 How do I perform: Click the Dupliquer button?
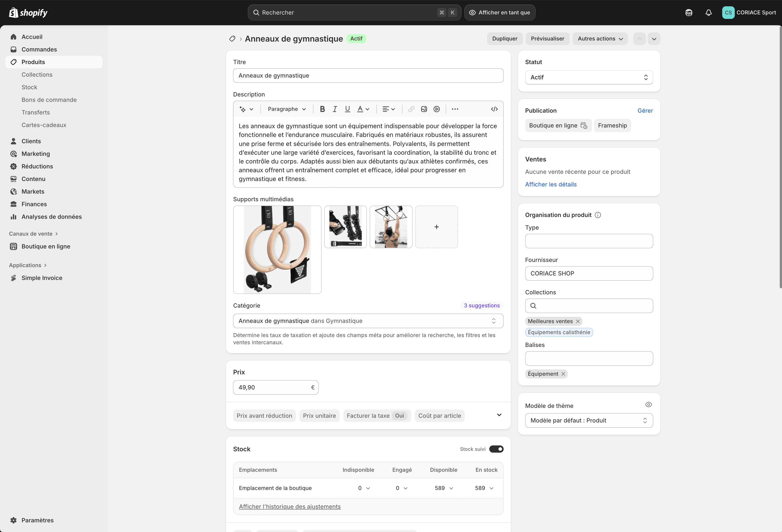click(x=504, y=39)
